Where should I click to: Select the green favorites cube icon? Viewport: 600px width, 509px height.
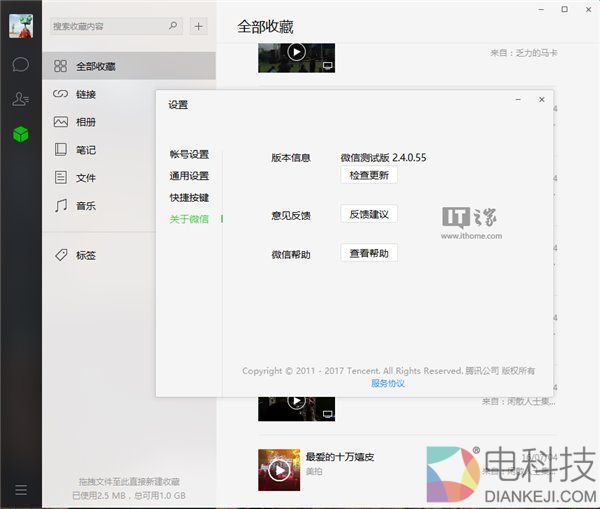pos(20,134)
